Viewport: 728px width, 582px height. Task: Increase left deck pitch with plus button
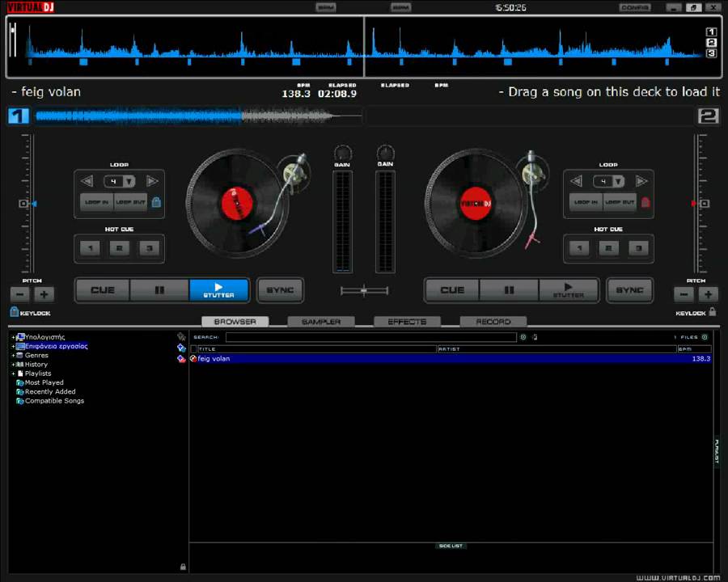pos(44,294)
